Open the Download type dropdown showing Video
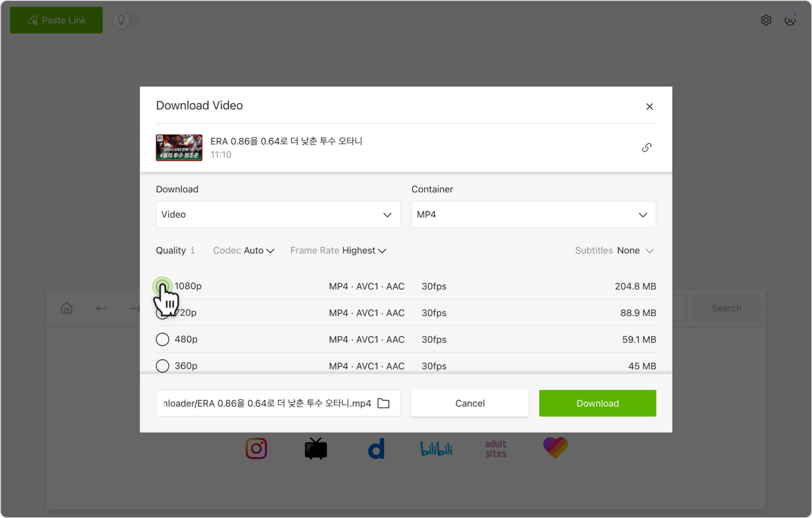 point(278,214)
